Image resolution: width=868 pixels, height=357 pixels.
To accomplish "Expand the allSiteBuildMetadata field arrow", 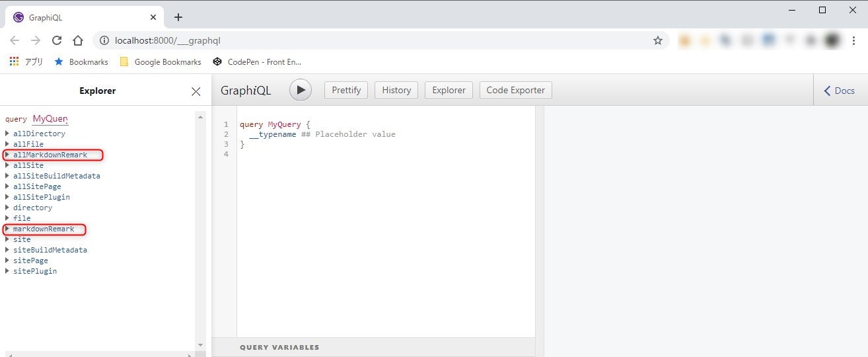I will [7, 176].
